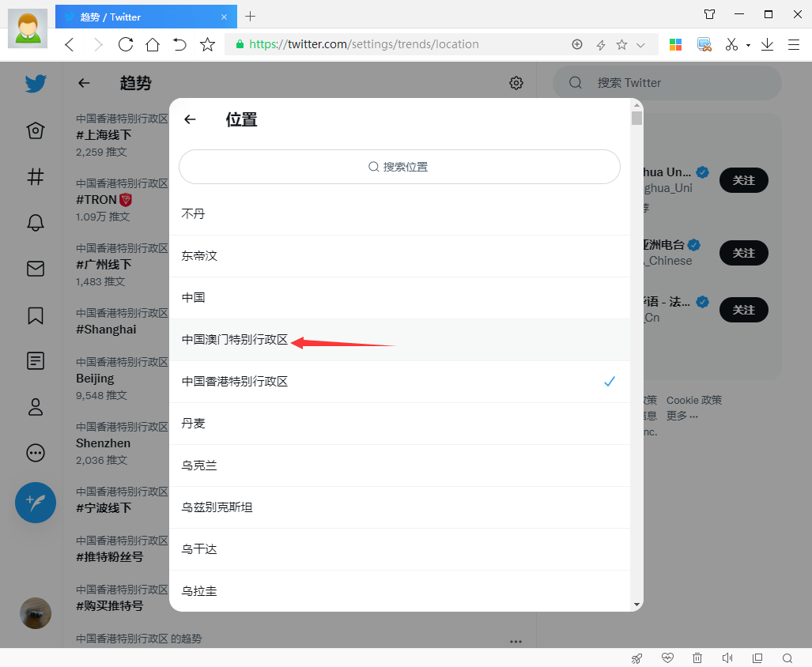Open the downloads icon
This screenshot has width=812, height=667.
(767, 44)
